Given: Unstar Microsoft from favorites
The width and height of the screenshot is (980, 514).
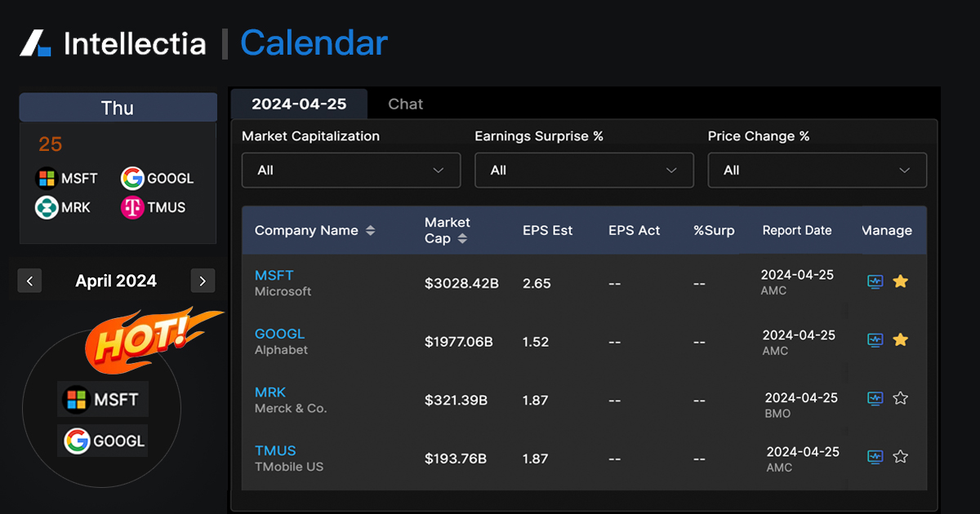Looking at the screenshot, I should (900, 281).
